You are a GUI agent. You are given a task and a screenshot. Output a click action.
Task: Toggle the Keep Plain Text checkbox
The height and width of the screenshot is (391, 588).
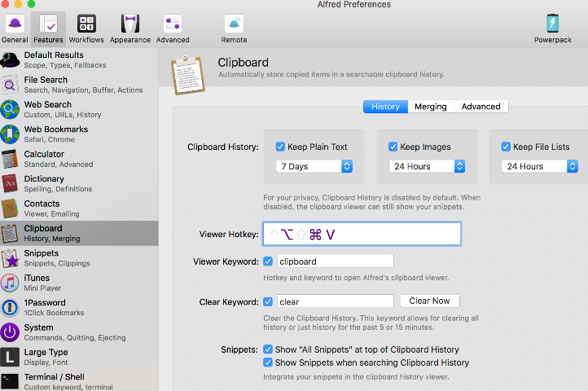pos(280,147)
